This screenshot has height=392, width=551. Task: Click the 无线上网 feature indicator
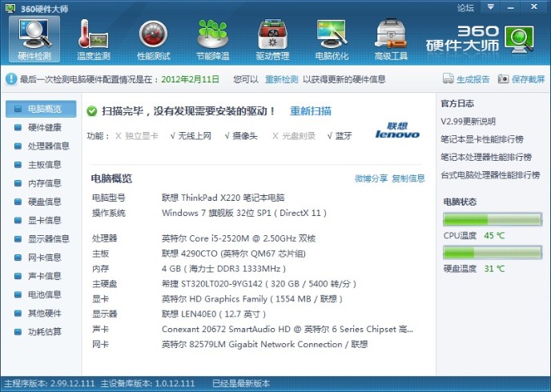[x=191, y=136]
